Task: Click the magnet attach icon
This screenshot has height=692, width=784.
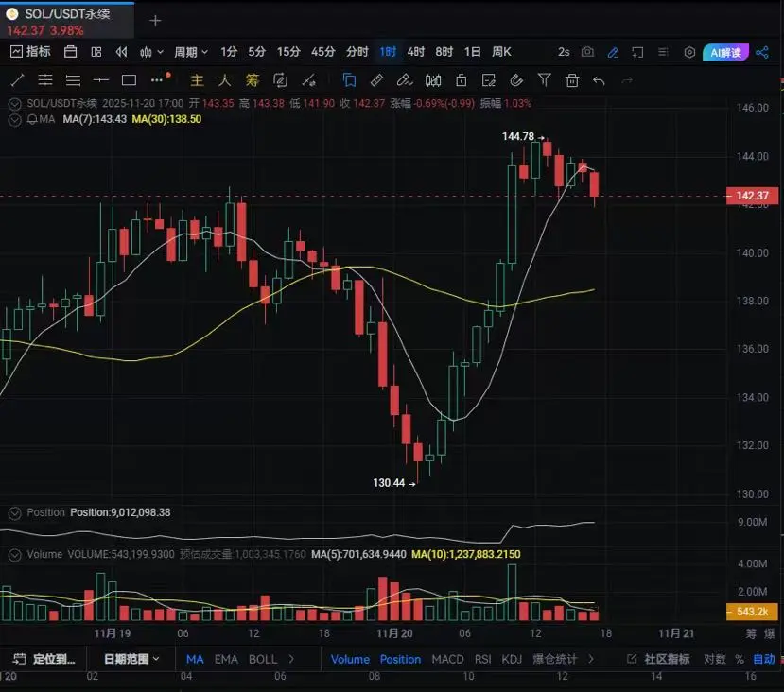Action: pyautogui.click(x=516, y=80)
